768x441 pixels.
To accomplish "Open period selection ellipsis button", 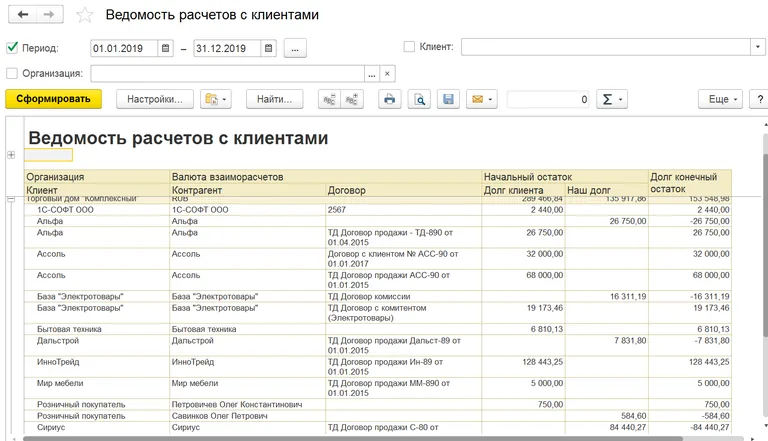I will click(x=295, y=49).
